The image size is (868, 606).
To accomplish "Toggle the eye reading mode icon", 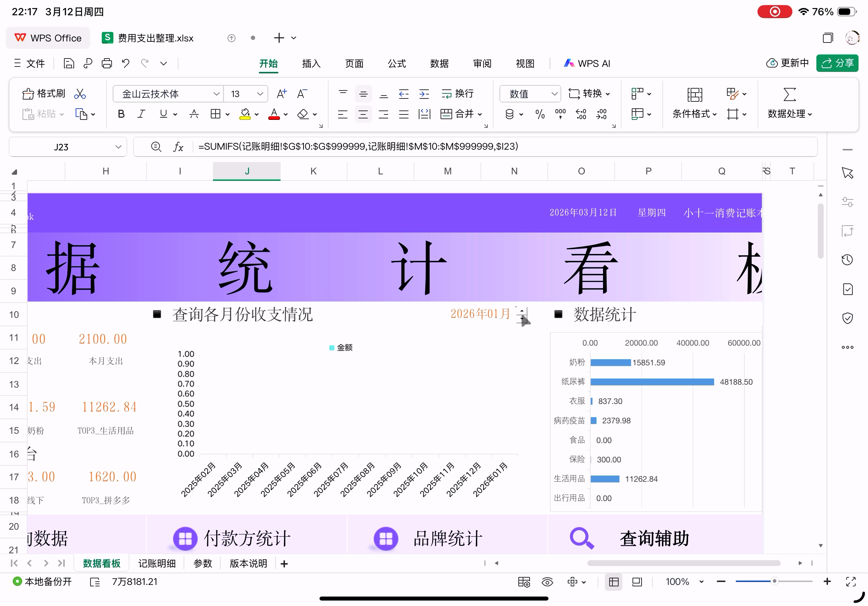I will pyautogui.click(x=547, y=582).
